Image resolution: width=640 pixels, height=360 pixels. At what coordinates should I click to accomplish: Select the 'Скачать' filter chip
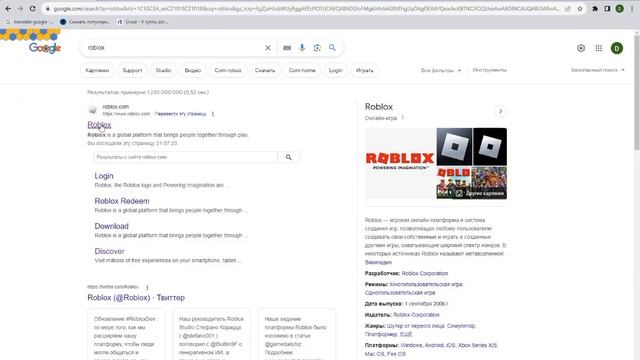pyautogui.click(x=265, y=70)
